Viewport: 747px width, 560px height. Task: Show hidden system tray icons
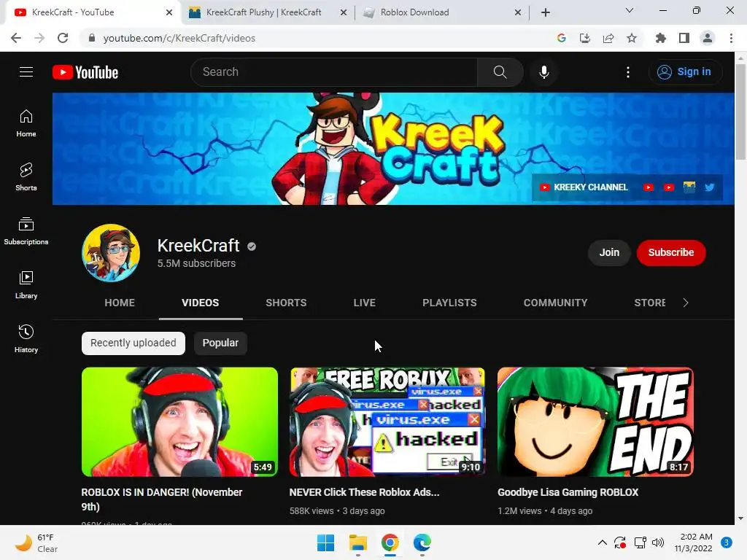(602, 542)
